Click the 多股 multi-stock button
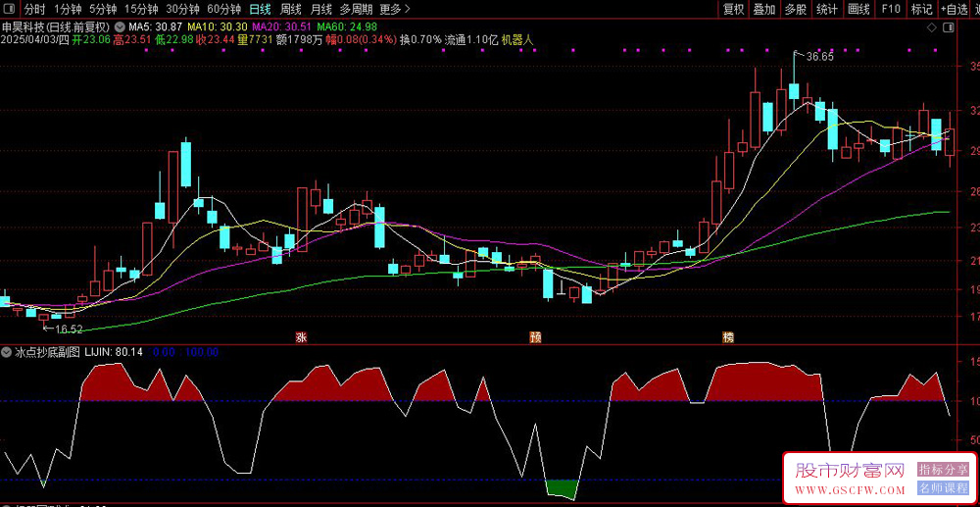Image resolution: width=980 pixels, height=507 pixels. (x=795, y=9)
